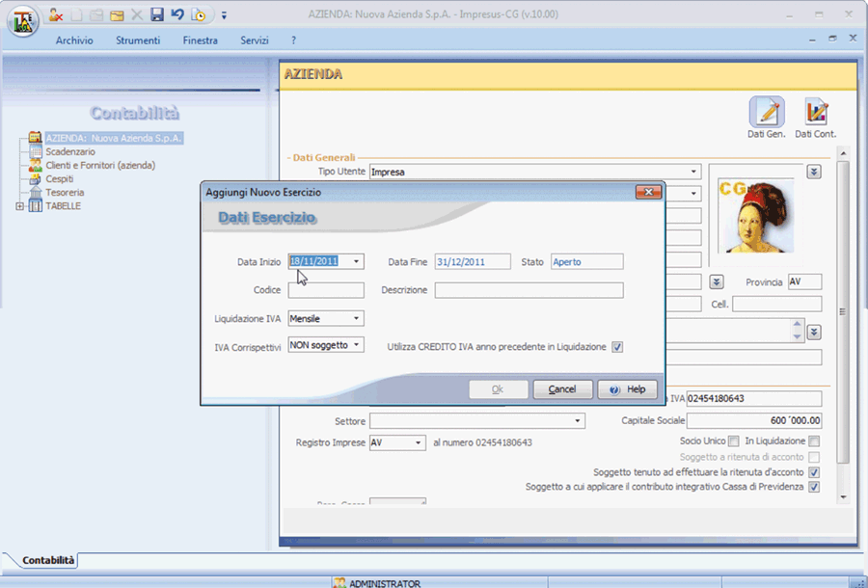Viewport: 868px width, 588px height.
Task: Click the Descrizione text field
Action: (x=529, y=290)
